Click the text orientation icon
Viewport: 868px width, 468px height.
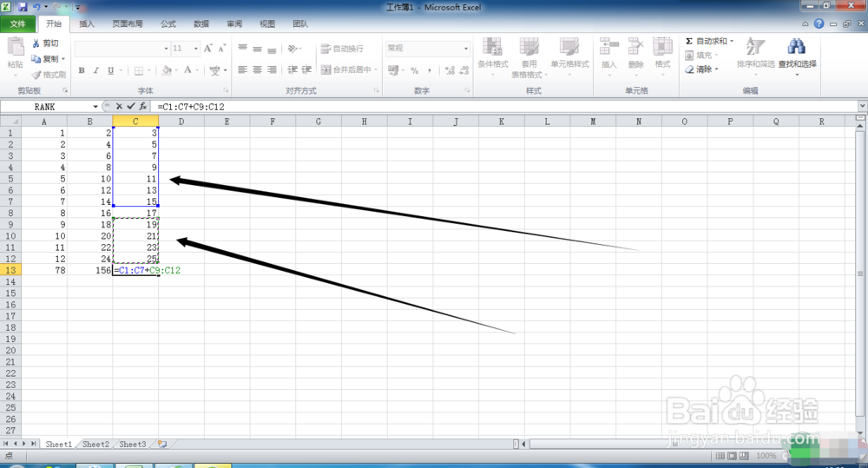tap(293, 48)
